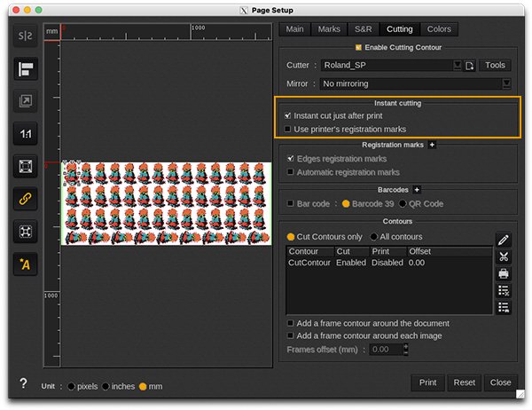
Task: Click the 0.00 Offset cell
Action: pos(417,263)
